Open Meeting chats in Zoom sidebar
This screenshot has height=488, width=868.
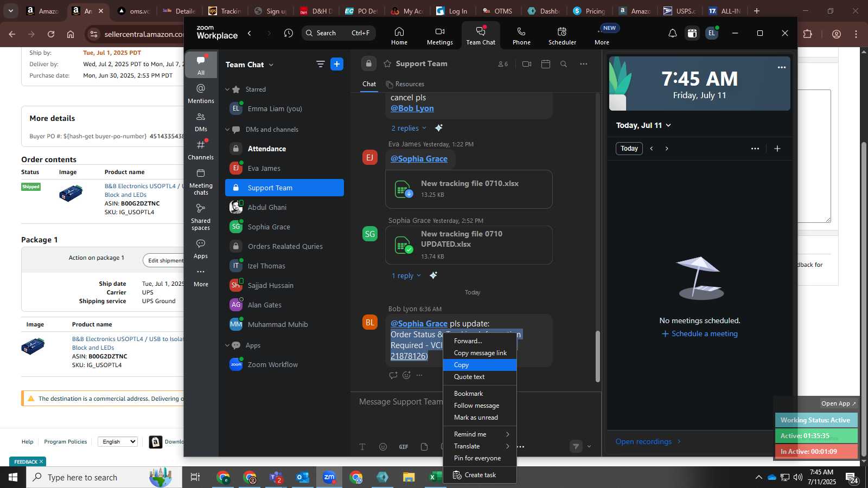pos(201,182)
